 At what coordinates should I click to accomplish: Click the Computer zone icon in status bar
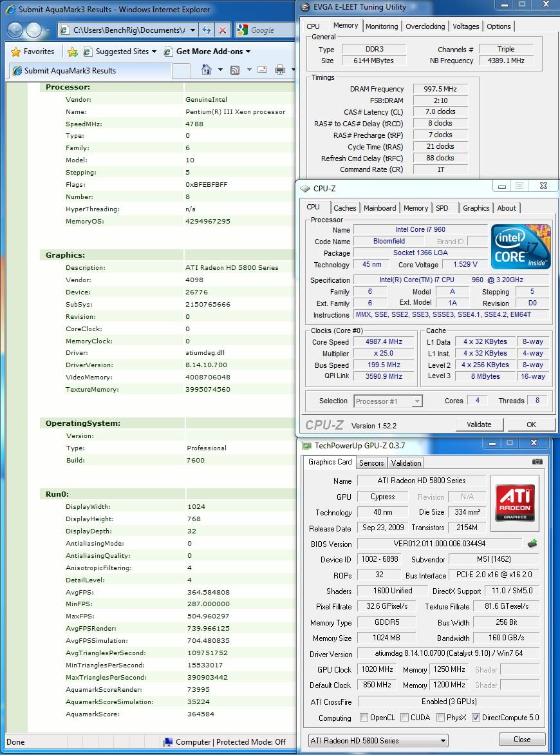click(x=168, y=742)
